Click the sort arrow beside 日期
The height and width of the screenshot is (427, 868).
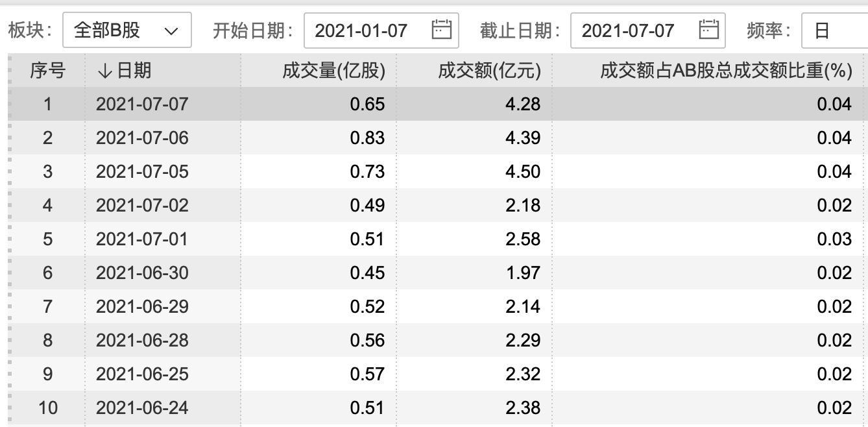(104, 71)
